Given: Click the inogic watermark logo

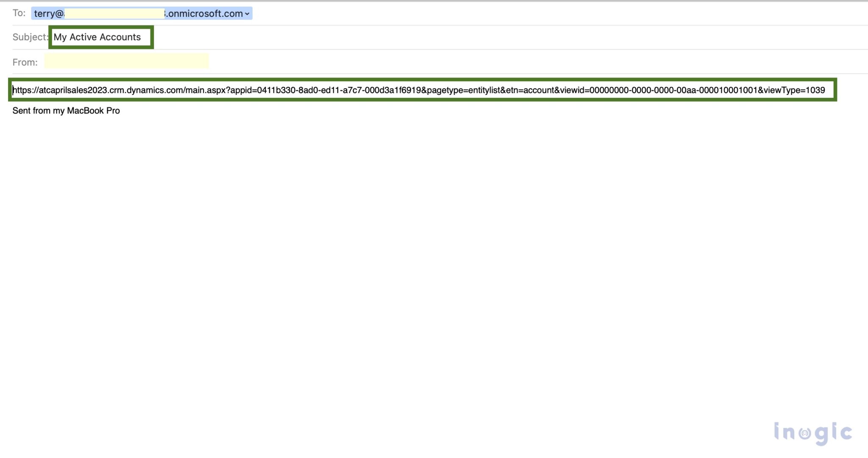Looking at the screenshot, I should 812,433.
